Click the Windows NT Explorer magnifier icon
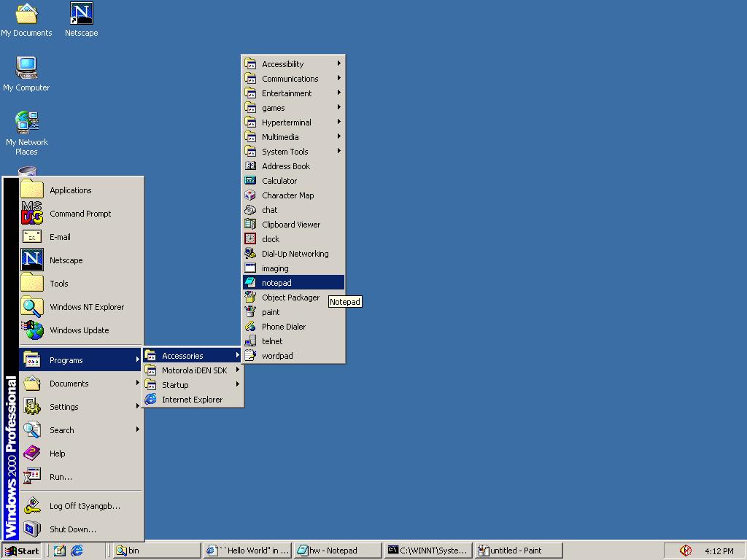The width and height of the screenshot is (747, 560). (x=32, y=306)
